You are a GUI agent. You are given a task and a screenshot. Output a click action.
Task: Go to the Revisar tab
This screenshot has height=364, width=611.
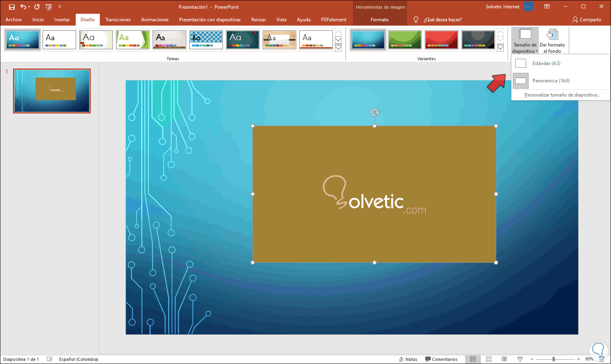(x=258, y=20)
